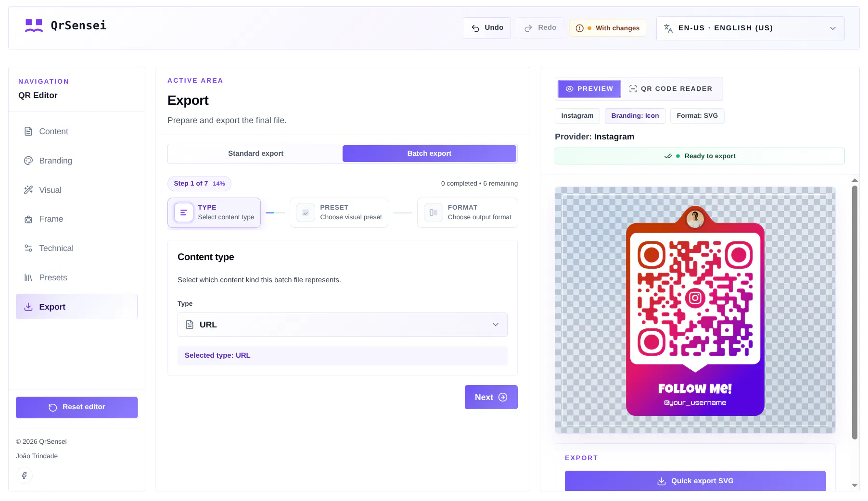The image size is (868, 501).
Task: Go to Technical settings
Action: [x=77, y=248]
